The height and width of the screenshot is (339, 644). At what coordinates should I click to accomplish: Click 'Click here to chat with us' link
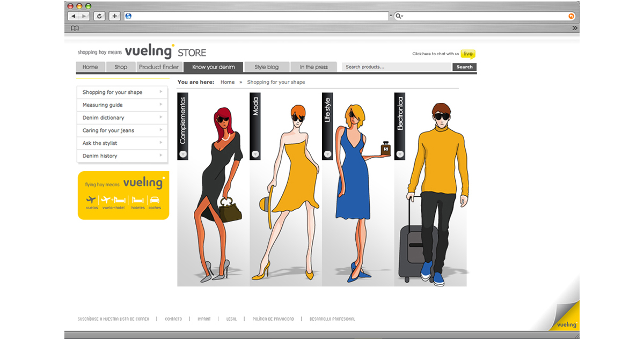coord(435,54)
